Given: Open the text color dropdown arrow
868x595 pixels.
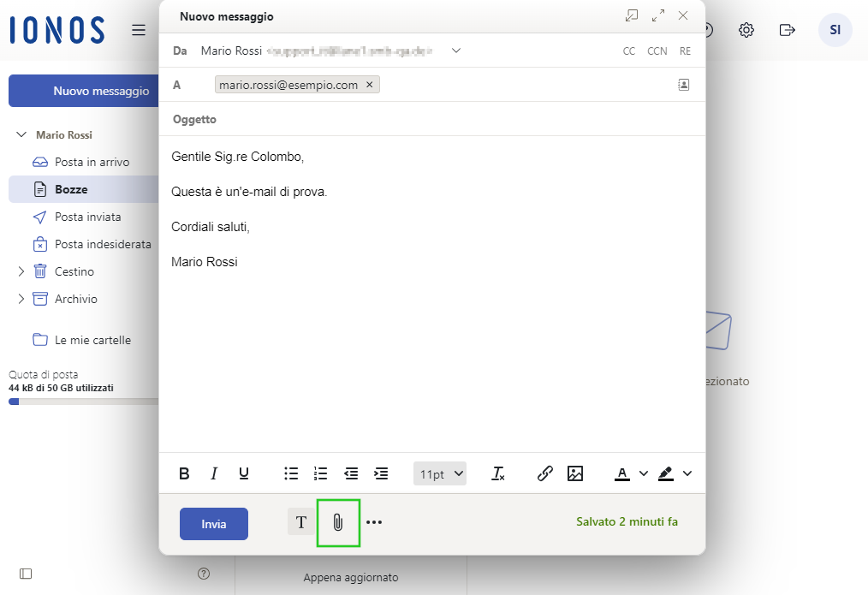Looking at the screenshot, I should coord(643,473).
